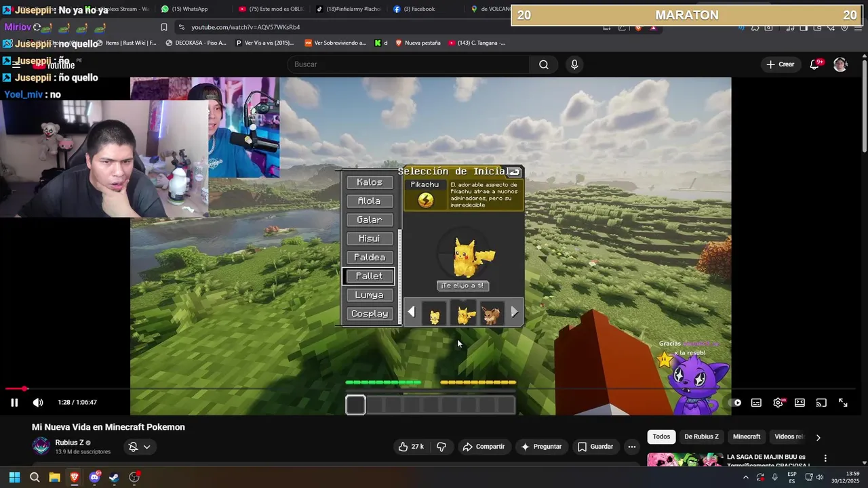Pick the Eevee thumbnail in the starter row
The width and height of the screenshot is (868, 488).
point(492,314)
